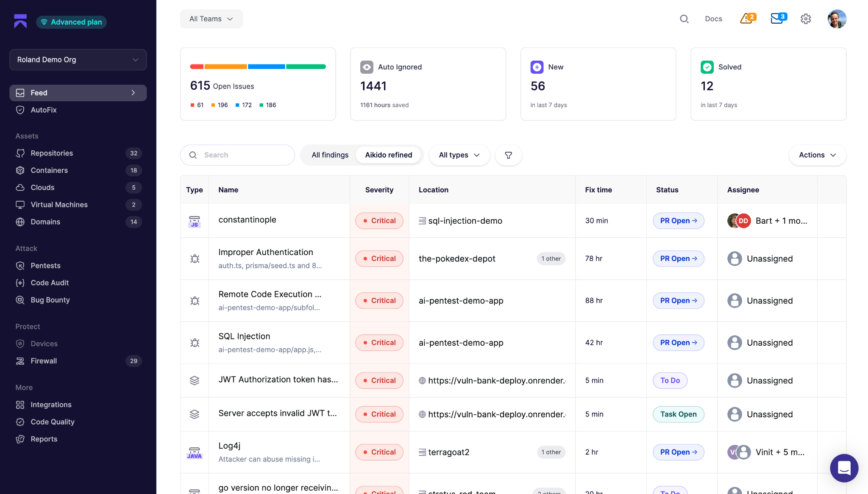Click PR Open for Improper Authentication
Screen dimensions: 868x494
(x=679, y=258)
